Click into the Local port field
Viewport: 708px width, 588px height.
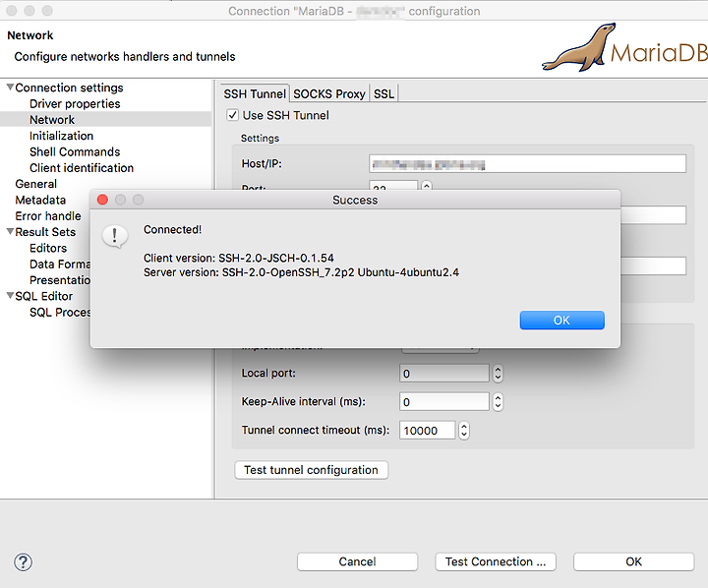click(444, 374)
